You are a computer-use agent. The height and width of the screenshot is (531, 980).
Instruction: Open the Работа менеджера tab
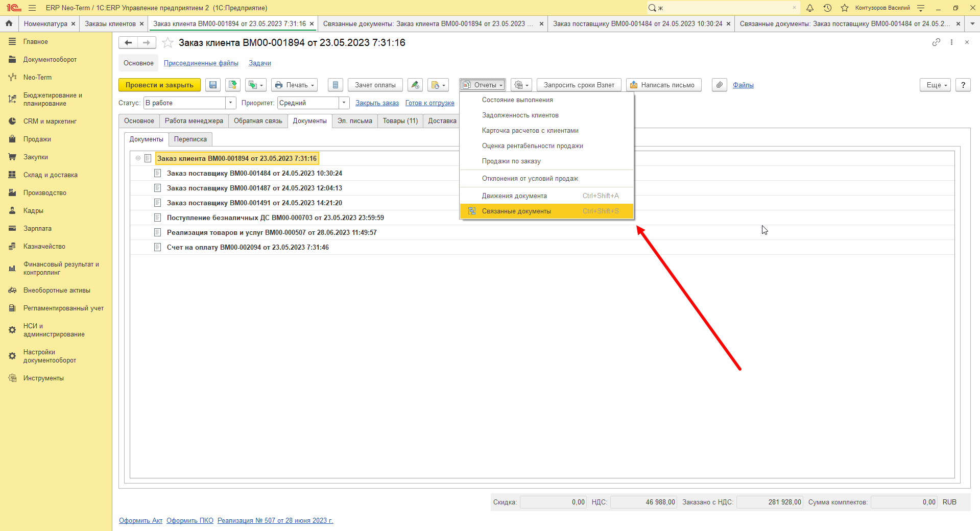(194, 121)
